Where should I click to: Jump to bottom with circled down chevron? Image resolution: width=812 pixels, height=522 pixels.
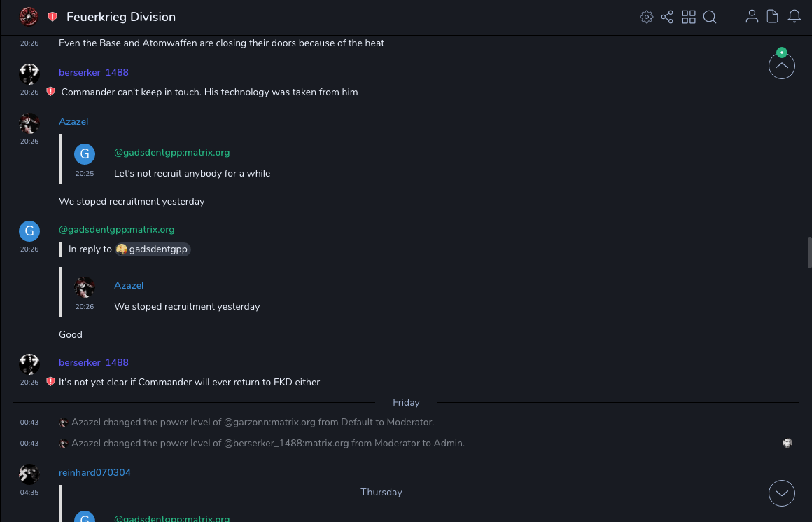[x=781, y=493]
